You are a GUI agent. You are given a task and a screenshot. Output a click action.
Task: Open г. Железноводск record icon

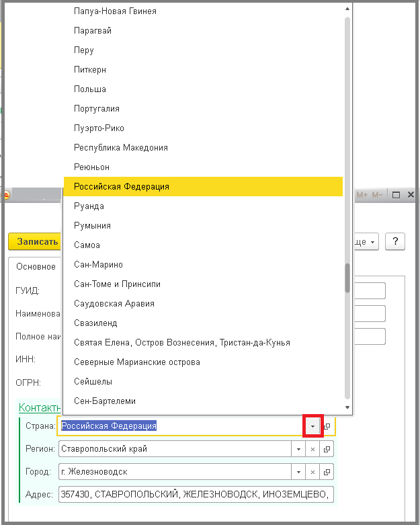pyautogui.click(x=327, y=472)
